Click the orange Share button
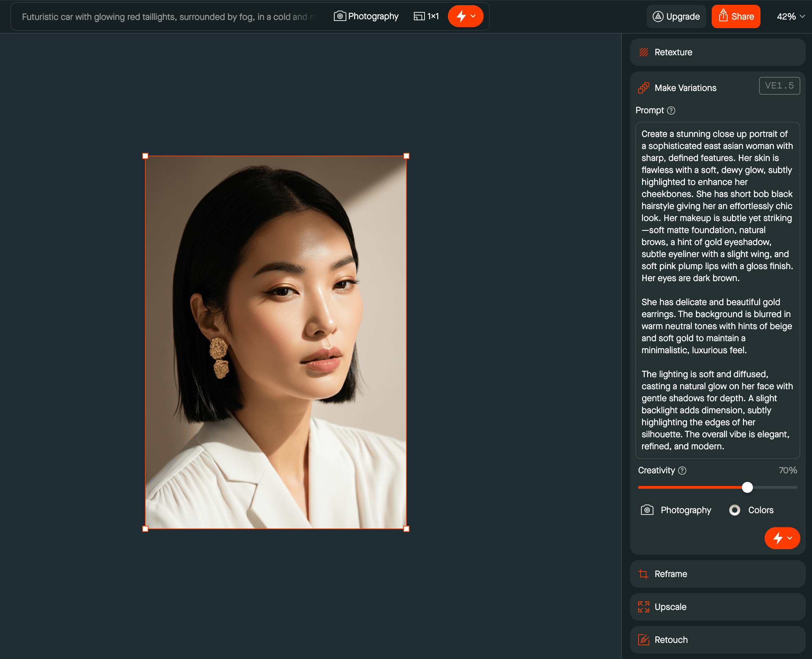 click(x=736, y=16)
